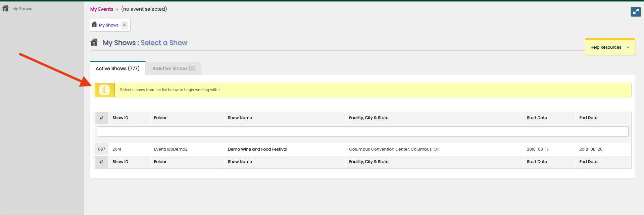Select the Demo Wine and Food Festival show
The image size is (644, 215).
click(257, 149)
